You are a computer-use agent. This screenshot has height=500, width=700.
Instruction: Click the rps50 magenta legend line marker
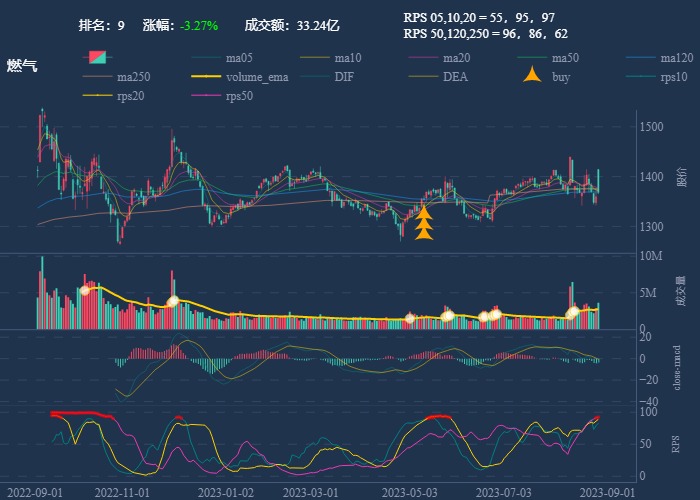(205, 96)
